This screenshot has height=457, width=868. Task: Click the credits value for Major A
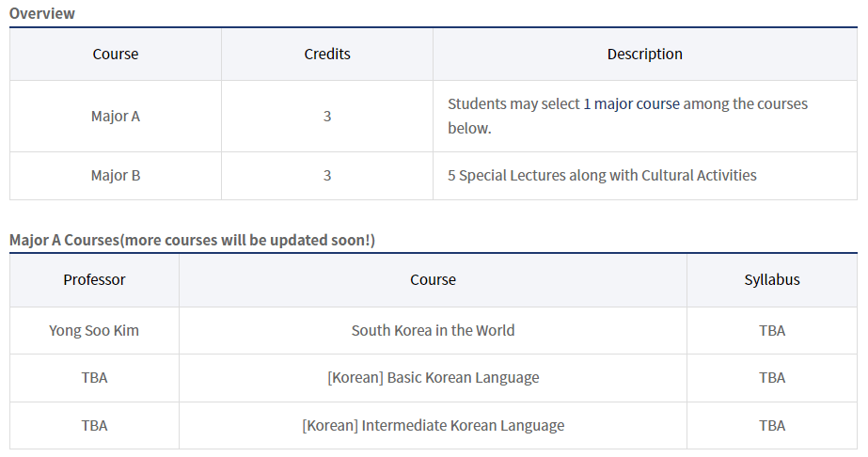tap(327, 117)
